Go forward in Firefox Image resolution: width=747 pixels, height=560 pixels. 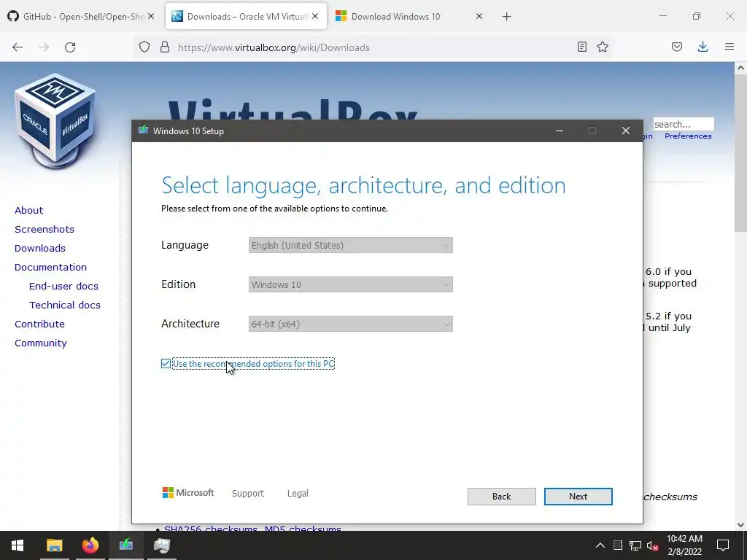[44, 47]
